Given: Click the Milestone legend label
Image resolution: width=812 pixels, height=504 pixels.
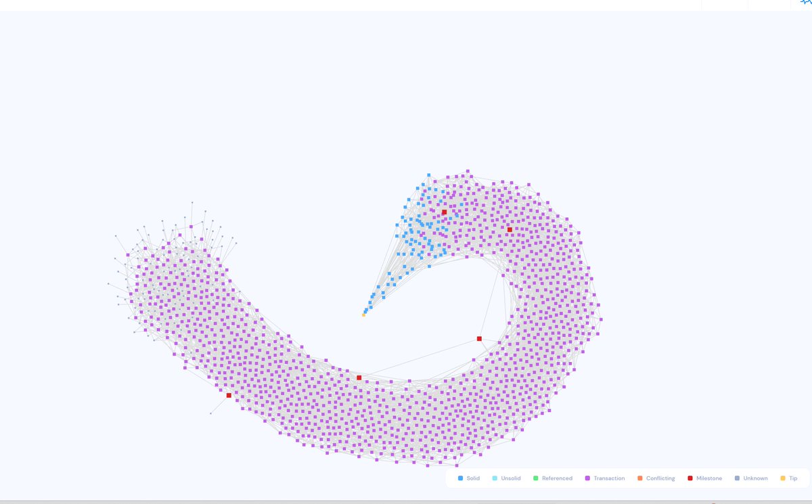Looking at the screenshot, I should coord(709,478).
